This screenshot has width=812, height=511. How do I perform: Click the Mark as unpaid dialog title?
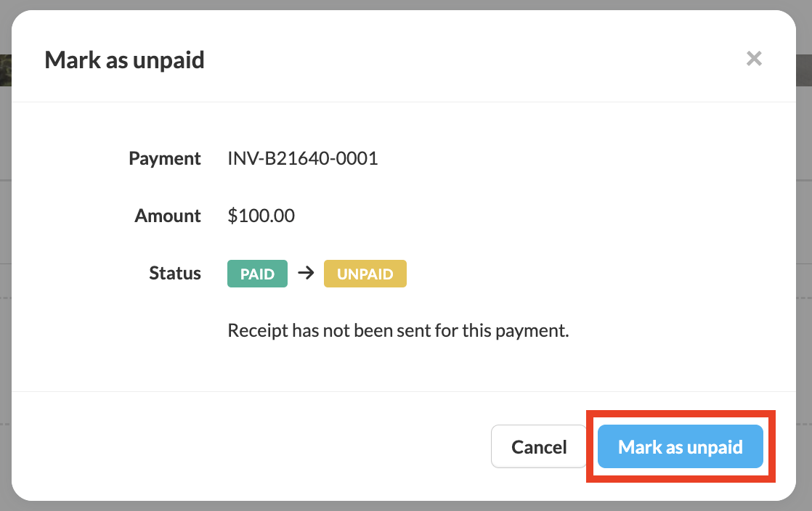[x=124, y=60]
